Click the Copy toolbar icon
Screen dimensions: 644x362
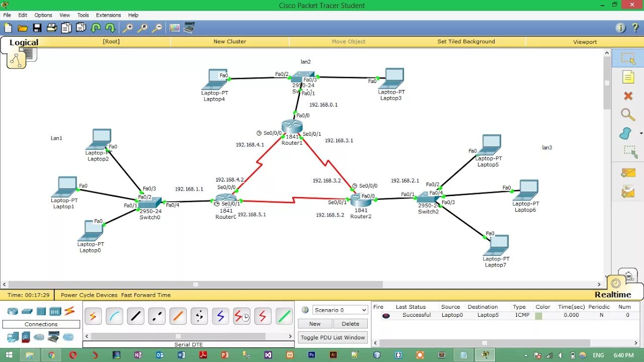tap(66, 28)
